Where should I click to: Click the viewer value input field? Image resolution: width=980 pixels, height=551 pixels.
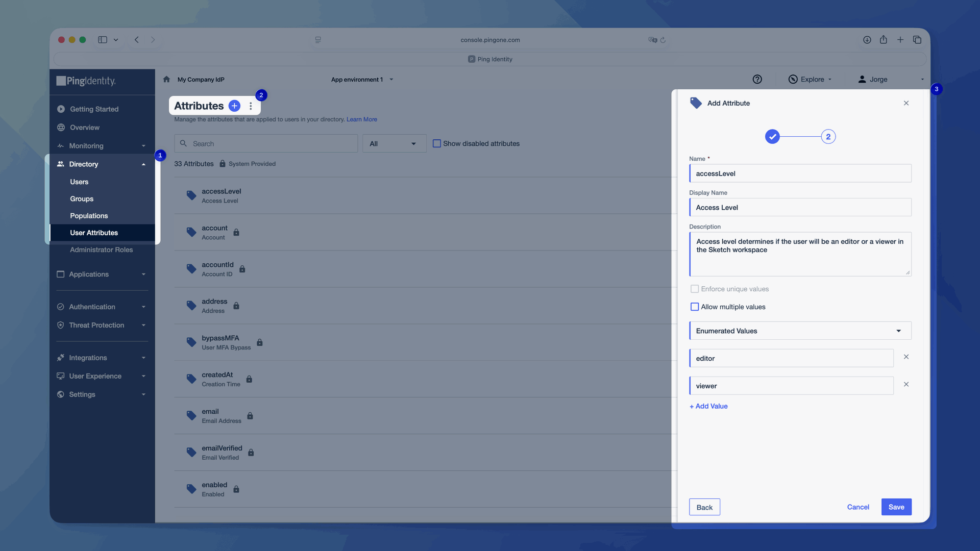click(x=792, y=386)
